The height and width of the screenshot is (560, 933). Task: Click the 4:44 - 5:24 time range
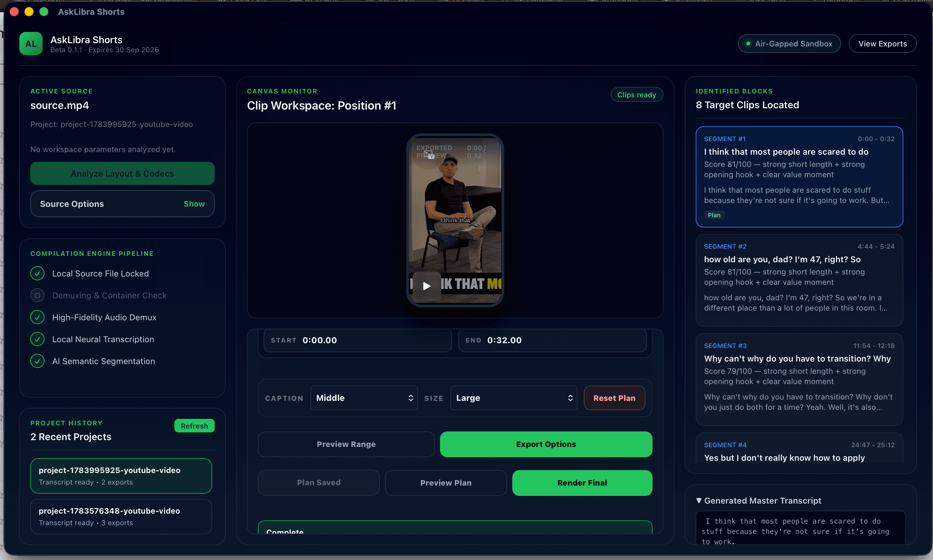(x=876, y=246)
